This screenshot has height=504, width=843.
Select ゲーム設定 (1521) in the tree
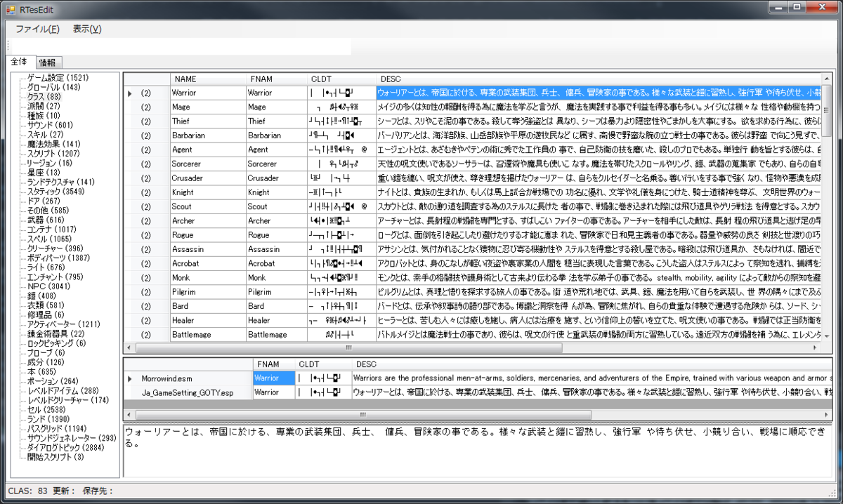[58, 77]
